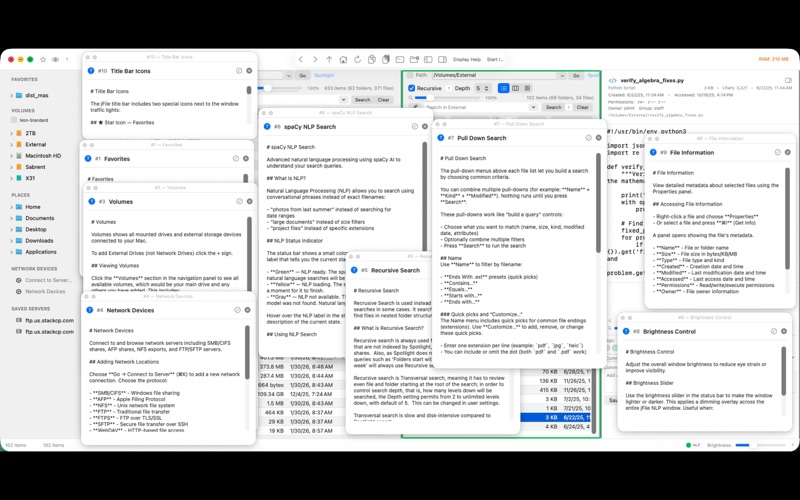Expand the Downloads place
This screenshot has width=800, height=500.
pos(11,240)
